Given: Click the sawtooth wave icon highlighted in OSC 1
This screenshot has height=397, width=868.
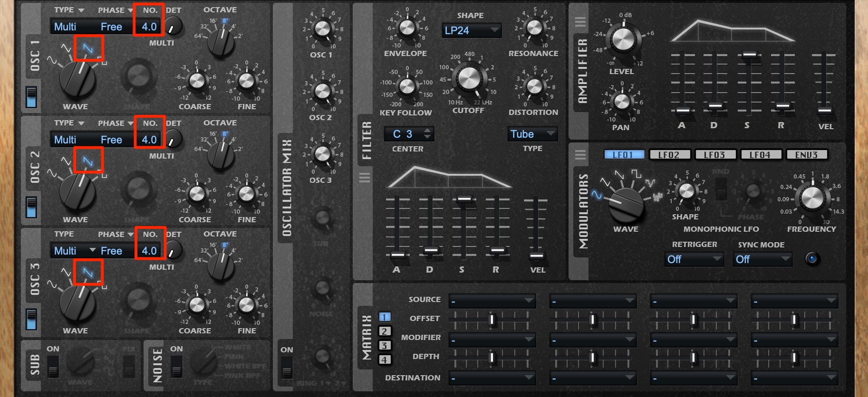Looking at the screenshot, I should coord(88,48).
